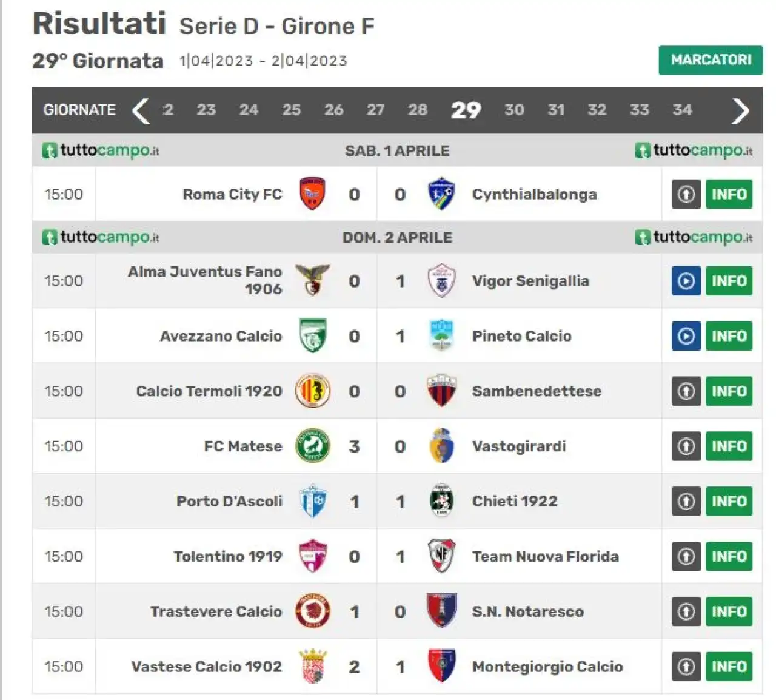The width and height of the screenshot is (776, 700).
Task: Open gray icon for Calcio Termoli match
Action: 686,391
